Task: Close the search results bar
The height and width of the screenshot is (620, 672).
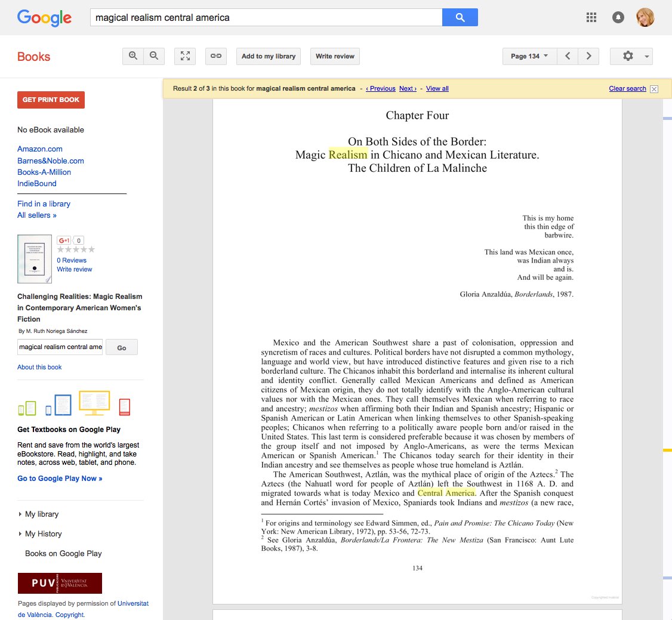Action: click(654, 89)
